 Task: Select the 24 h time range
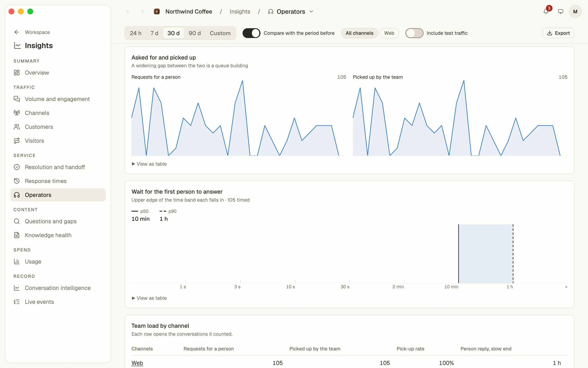coord(136,33)
